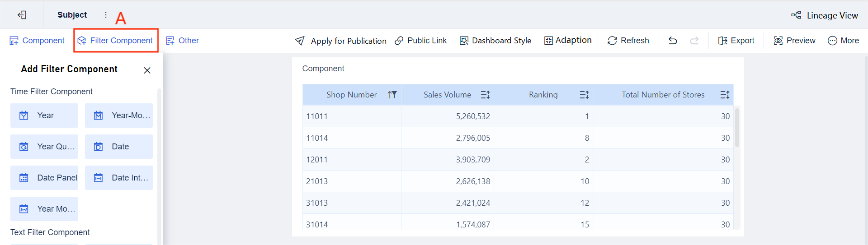Click the undo arrow icon
The height and width of the screenshot is (245, 868).
(x=673, y=41)
